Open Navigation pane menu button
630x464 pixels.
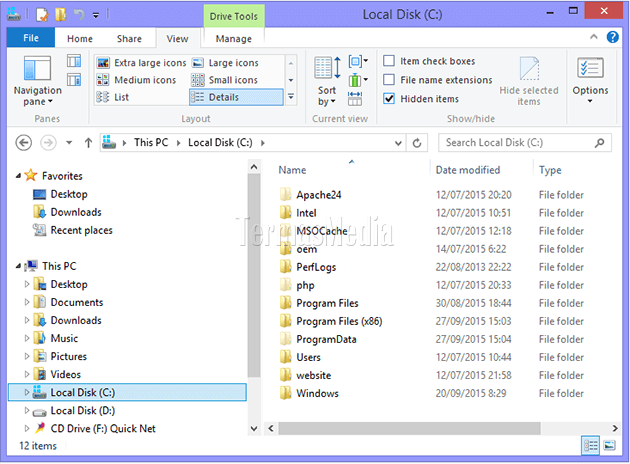click(x=37, y=81)
